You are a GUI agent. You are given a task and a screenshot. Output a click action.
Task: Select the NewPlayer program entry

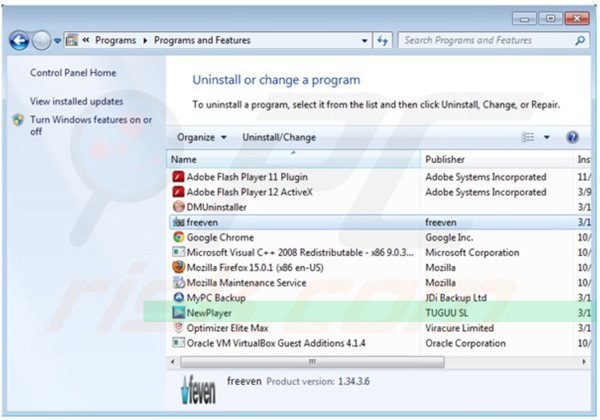(209, 313)
